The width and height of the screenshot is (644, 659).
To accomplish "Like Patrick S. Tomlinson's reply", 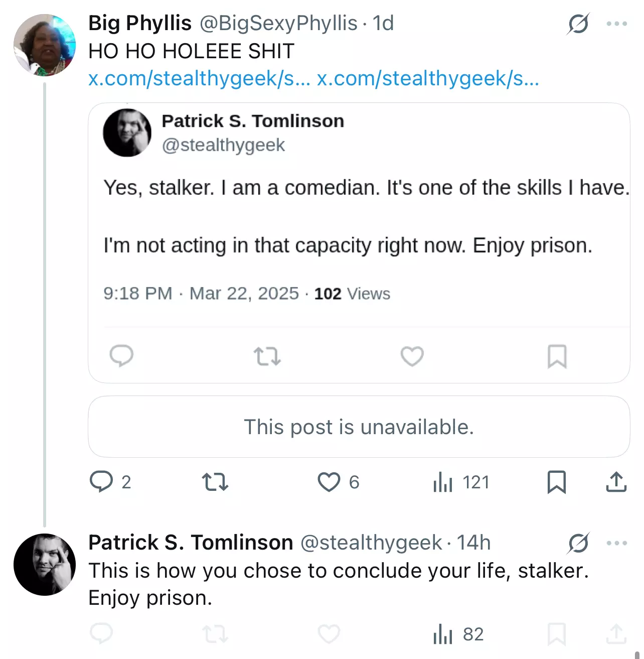I will (329, 634).
